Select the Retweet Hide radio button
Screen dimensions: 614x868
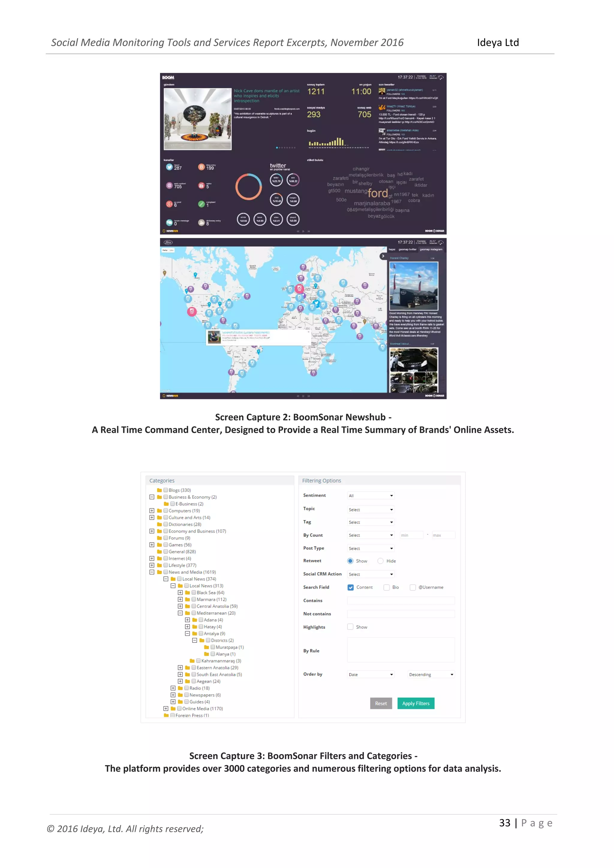point(380,561)
